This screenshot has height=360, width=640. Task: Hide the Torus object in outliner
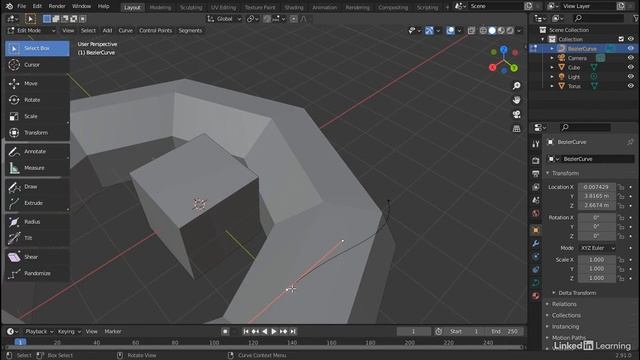631,86
